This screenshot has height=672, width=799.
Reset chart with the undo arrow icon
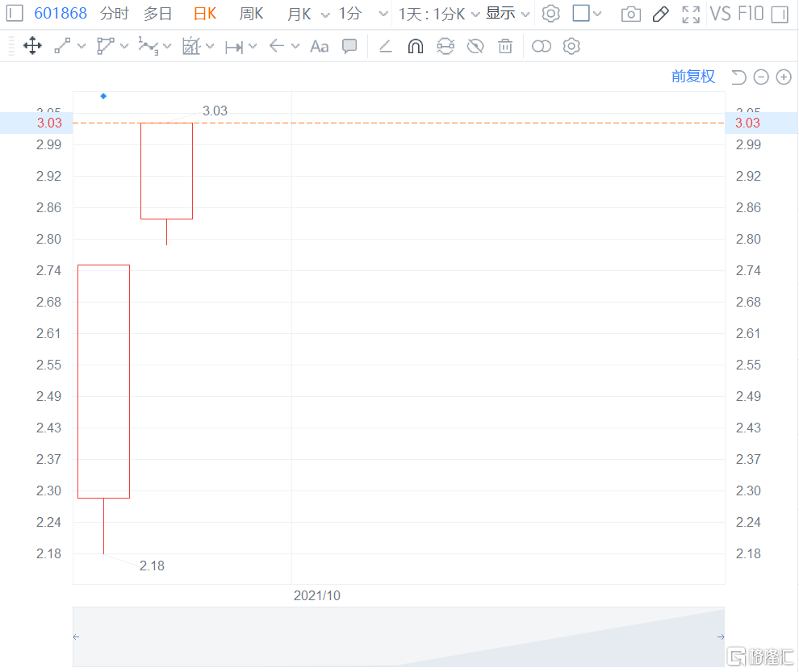tap(738, 77)
